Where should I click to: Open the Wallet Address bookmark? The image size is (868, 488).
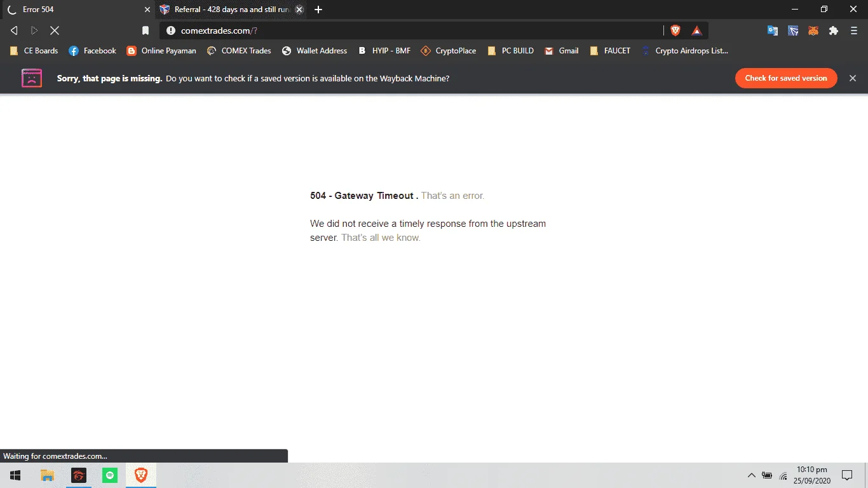[315, 51]
